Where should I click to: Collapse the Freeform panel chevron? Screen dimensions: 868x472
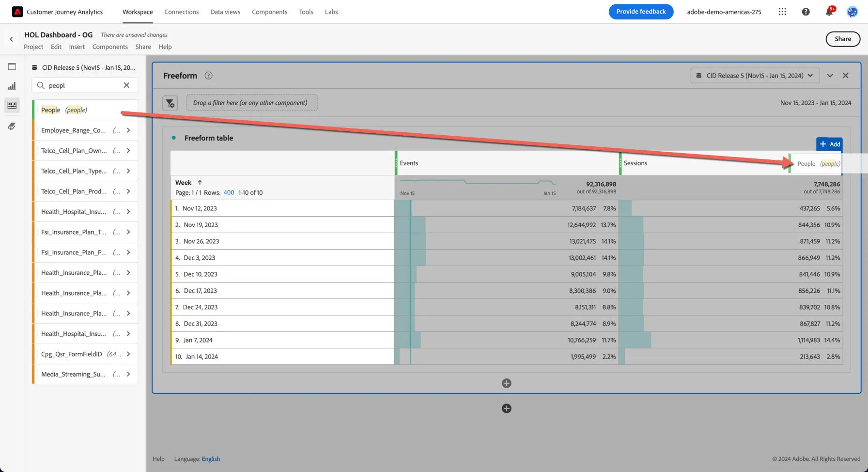point(830,76)
